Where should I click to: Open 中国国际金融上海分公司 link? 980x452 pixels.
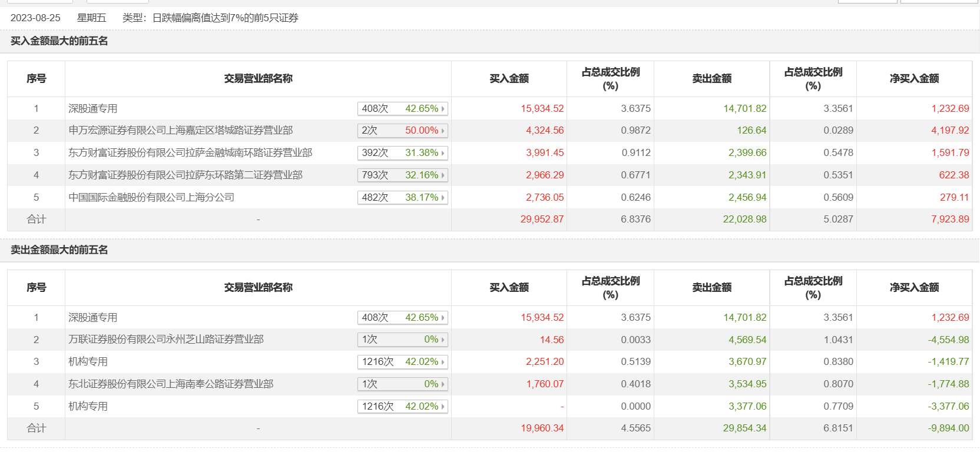tap(151, 198)
